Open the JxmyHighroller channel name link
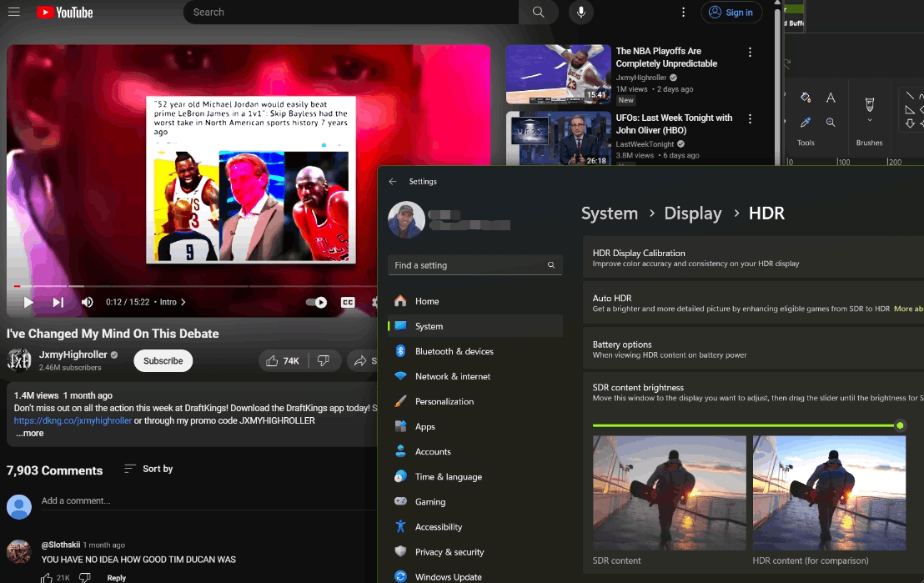 (73, 354)
